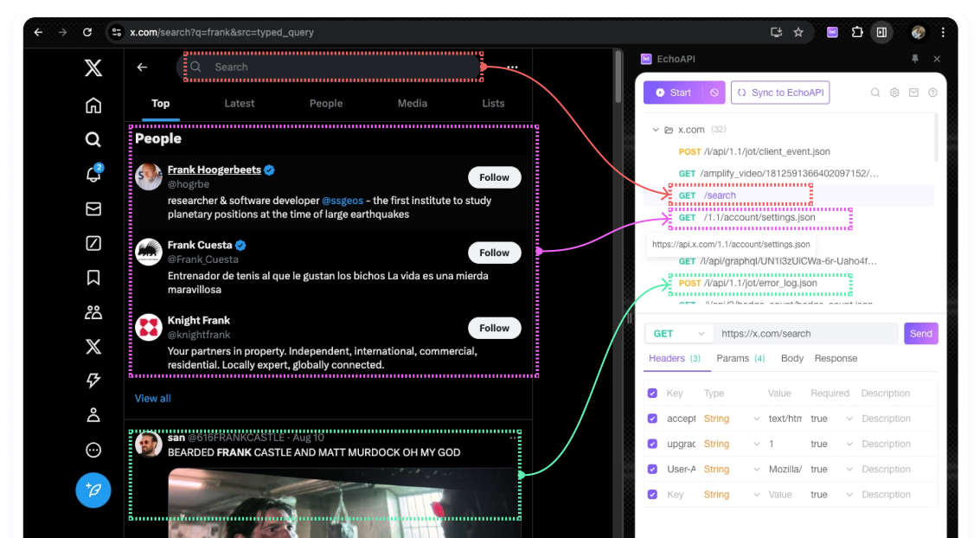Click the X page vertical scrollbar

click(618, 76)
